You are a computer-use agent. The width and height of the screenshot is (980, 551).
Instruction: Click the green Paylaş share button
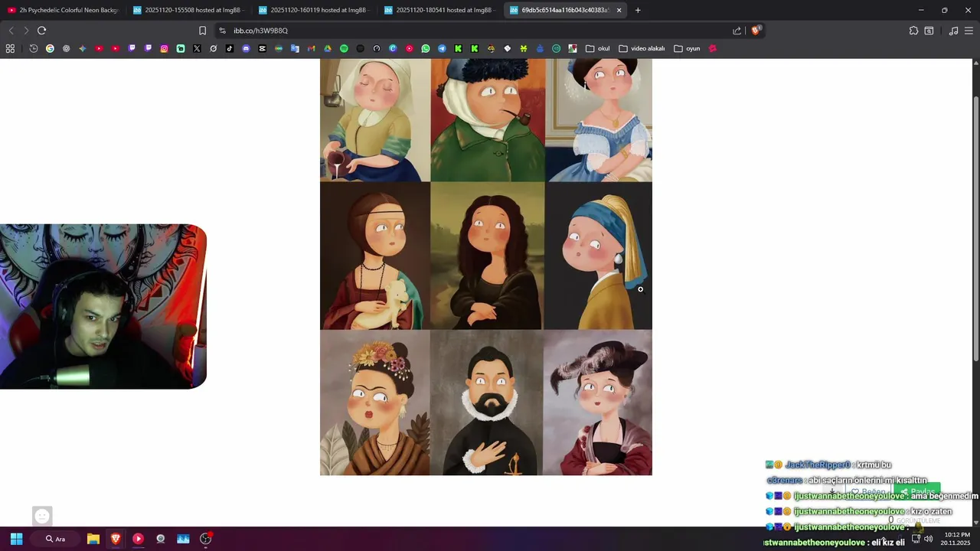[917, 492]
